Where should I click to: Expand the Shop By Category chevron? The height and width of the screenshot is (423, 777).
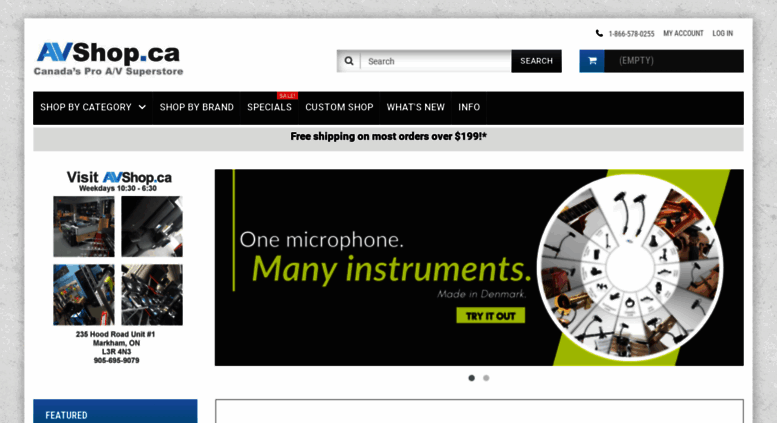[x=142, y=107]
